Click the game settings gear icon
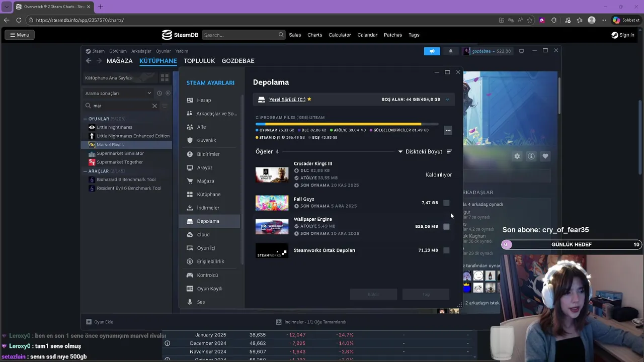The width and height of the screenshot is (644, 362). coord(517,156)
